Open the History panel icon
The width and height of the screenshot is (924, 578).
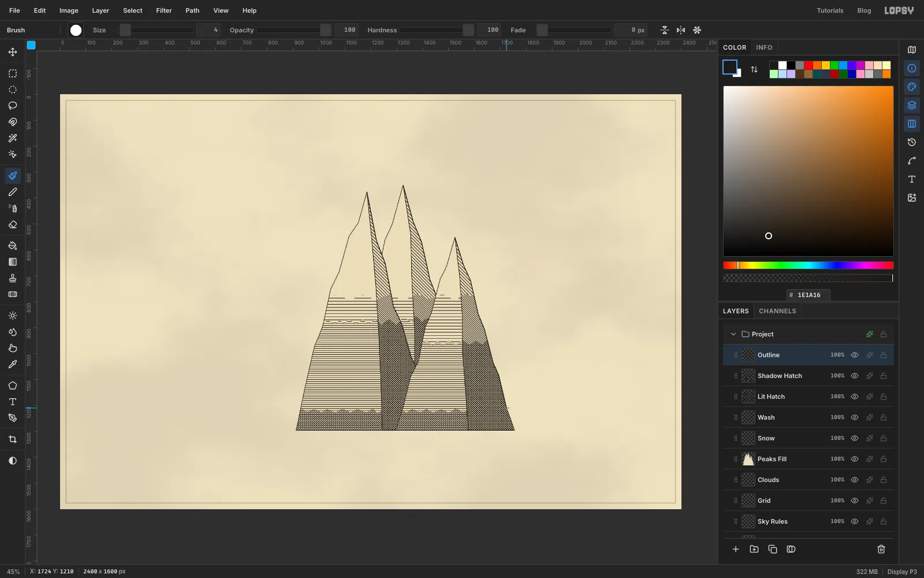pyautogui.click(x=912, y=142)
